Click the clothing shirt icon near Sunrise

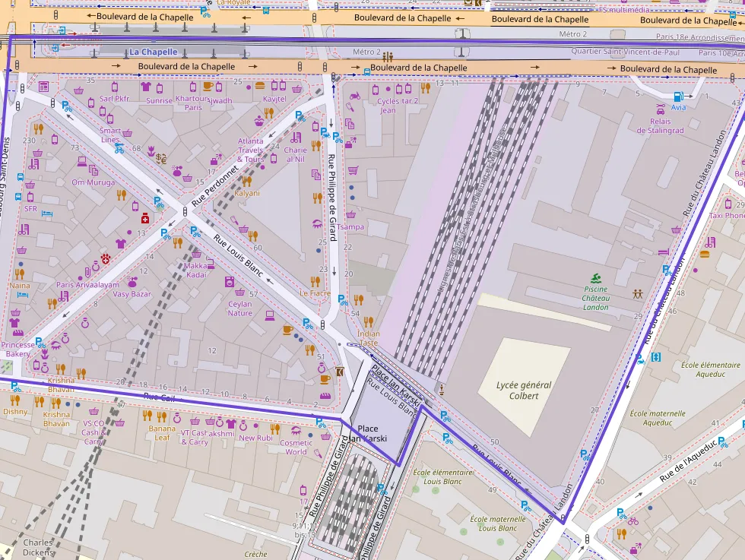tap(146, 87)
